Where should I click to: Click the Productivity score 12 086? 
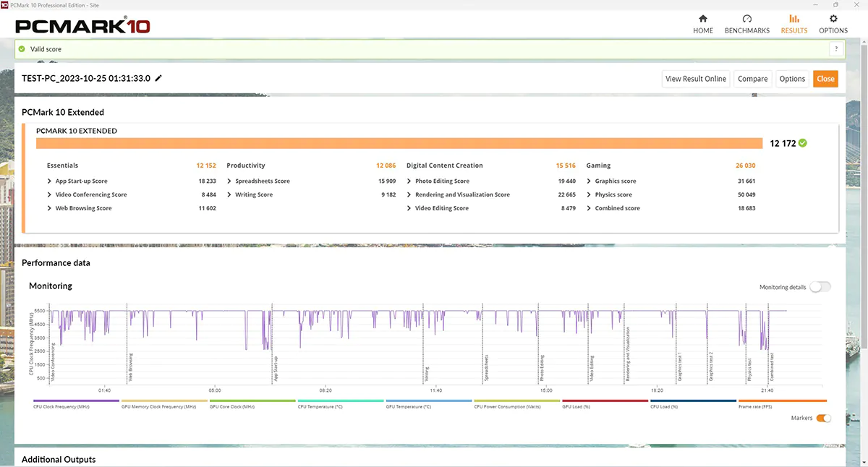click(x=386, y=166)
